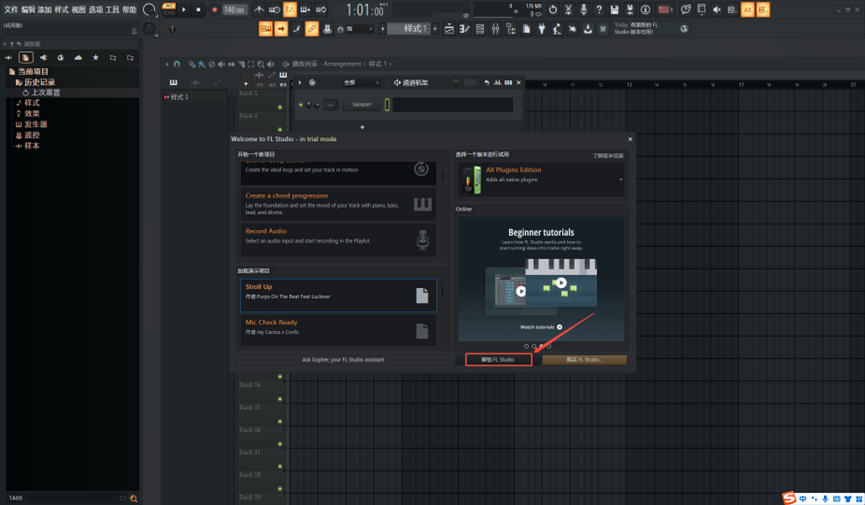Click the 解锁 FL Studio button
The width and height of the screenshot is (865, 505).
[498, 360]
